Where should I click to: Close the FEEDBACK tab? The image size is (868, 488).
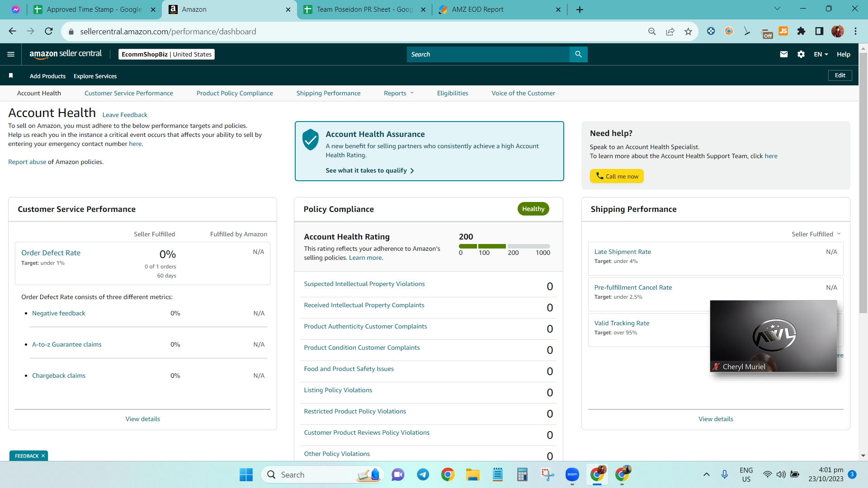tap(43, 455)
